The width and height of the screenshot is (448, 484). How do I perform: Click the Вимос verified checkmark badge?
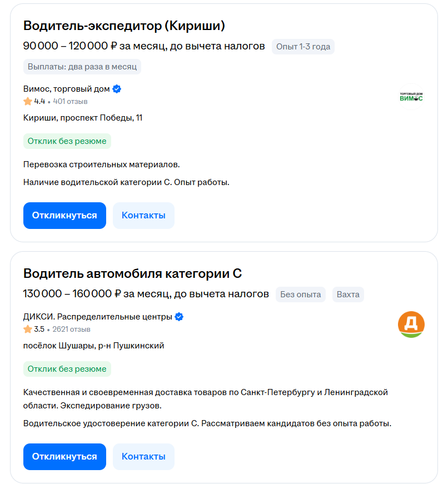(x=117, y=89)
